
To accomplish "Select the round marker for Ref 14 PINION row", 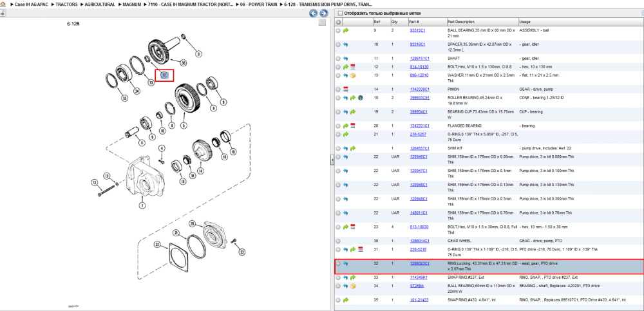I will click(x=338, y=89).
